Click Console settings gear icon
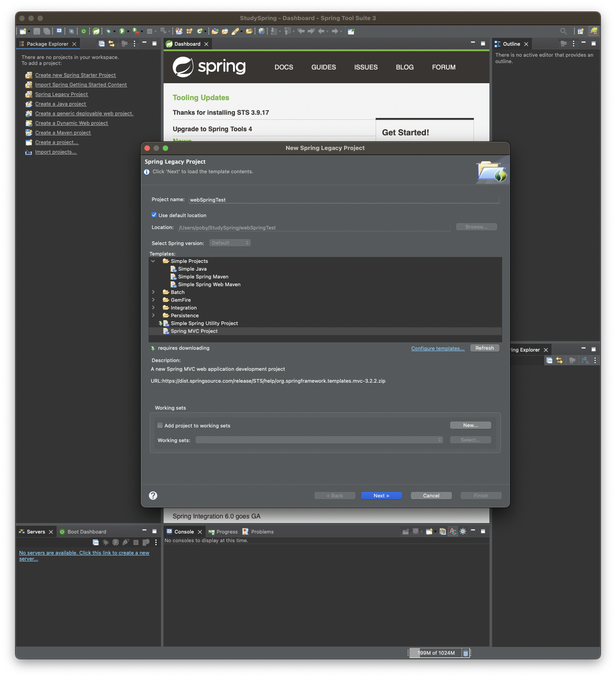This screenshot has height=678, width=616. click(463, 531)
